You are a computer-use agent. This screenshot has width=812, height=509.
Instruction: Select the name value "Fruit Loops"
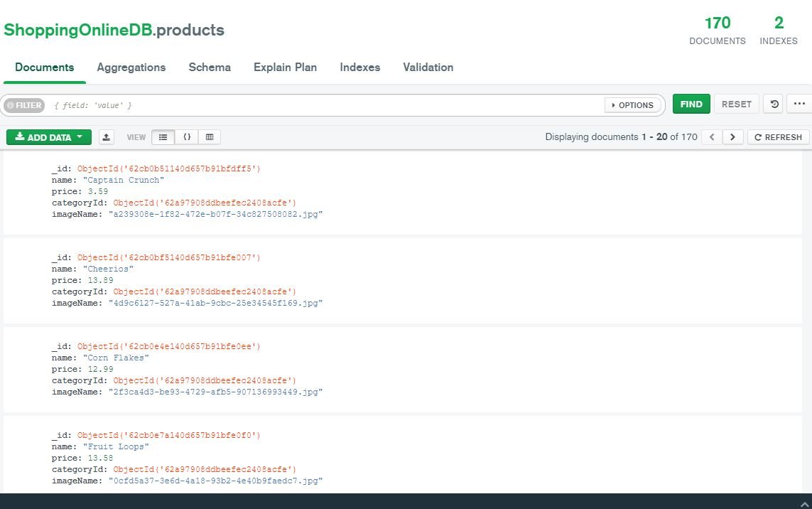click(116, 446)
